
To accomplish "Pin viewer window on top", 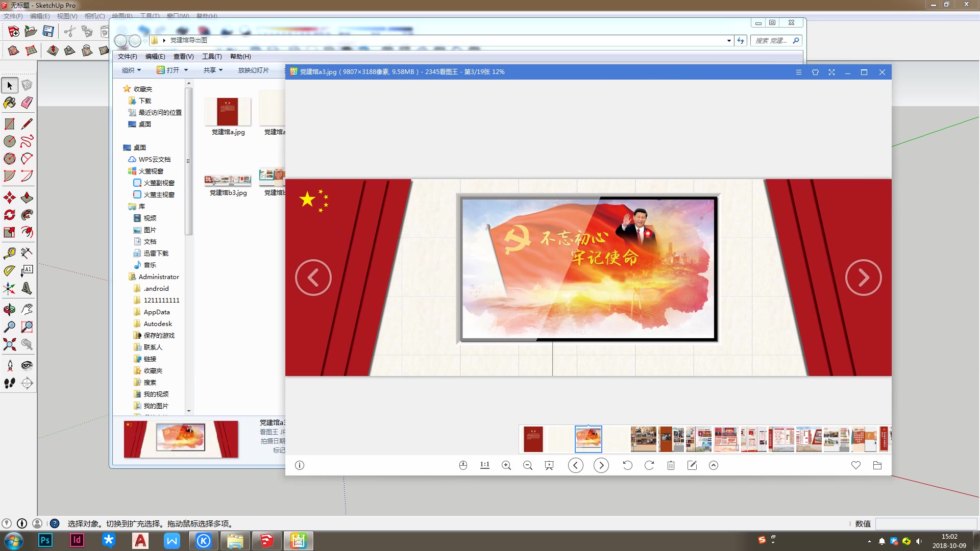I will [x=815, y=72].
